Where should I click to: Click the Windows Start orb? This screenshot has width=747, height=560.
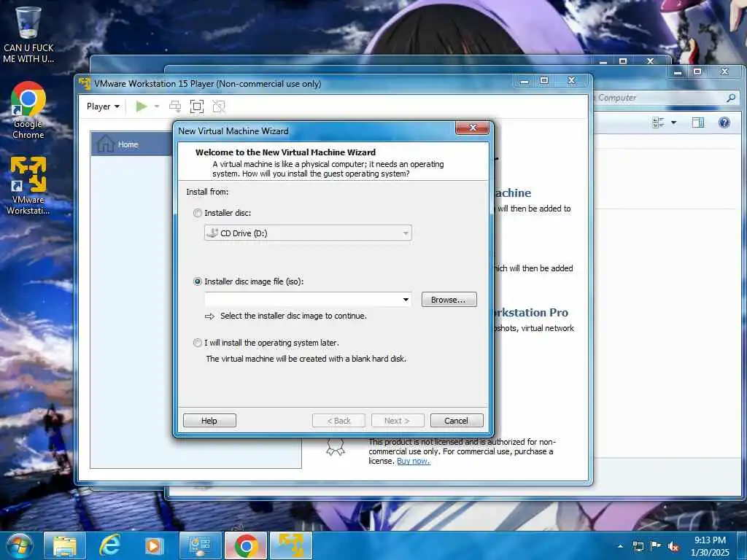coord(20,545)
